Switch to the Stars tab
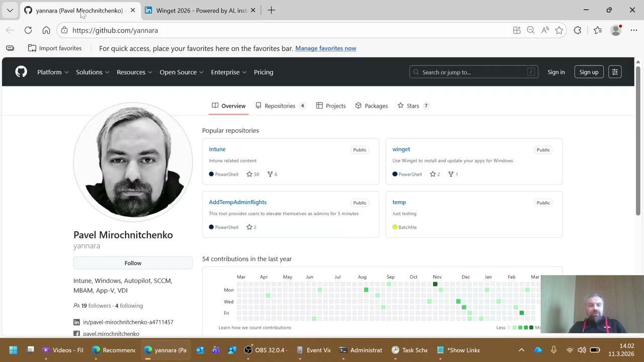 tap(414, 106)
